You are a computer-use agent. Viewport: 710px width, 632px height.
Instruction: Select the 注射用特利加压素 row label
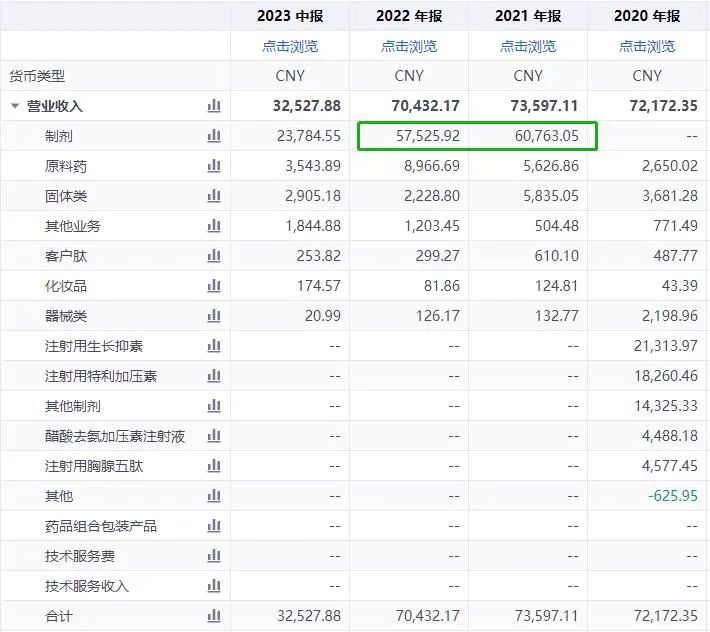pyautogui.click(x=101, y=376)
